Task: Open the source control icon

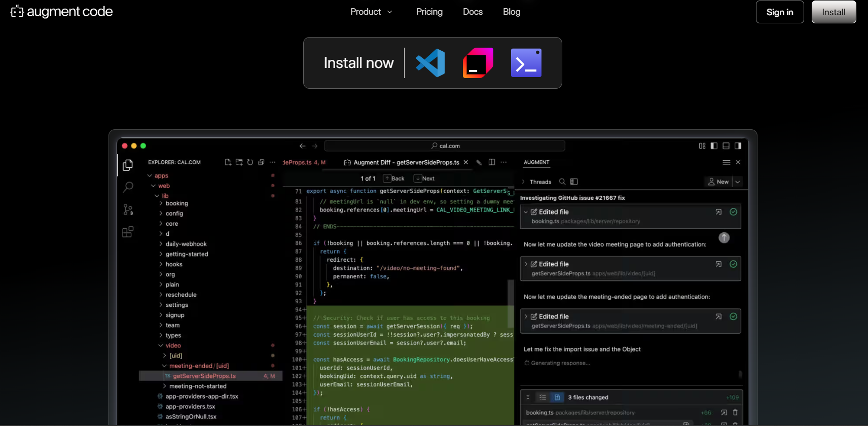Action: (128, 209)
